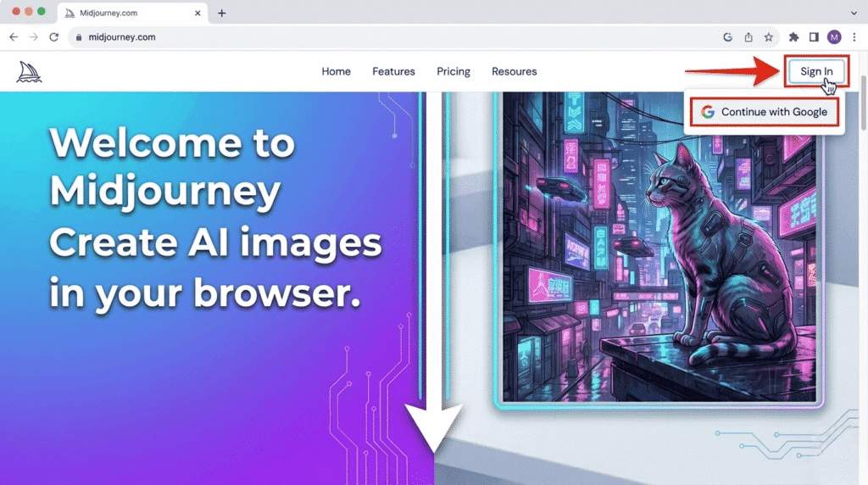Toggle the browser side panel icon

coord(814,37)
